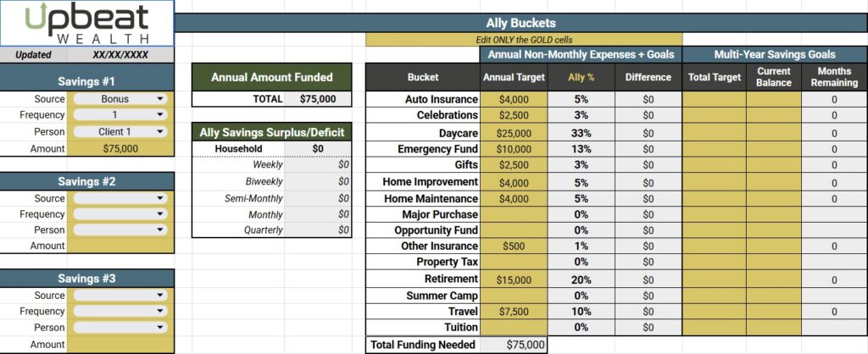Image resolution: width=868 pixels, height=354 pixels.
Task: Open the Savings #2 Frequency dropdown
Action: [x=120, y=214]
